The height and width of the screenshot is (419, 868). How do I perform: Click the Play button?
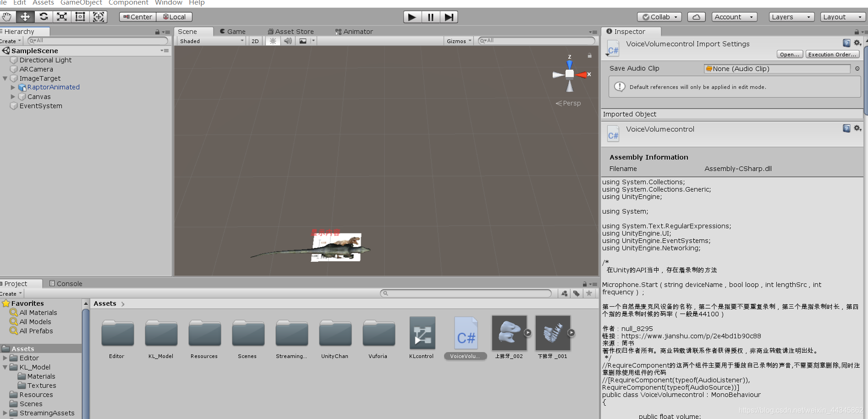[x=412, y=17]
